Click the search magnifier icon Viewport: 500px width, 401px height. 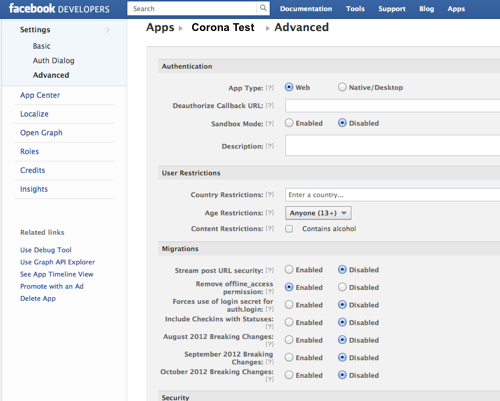(263, 8)
